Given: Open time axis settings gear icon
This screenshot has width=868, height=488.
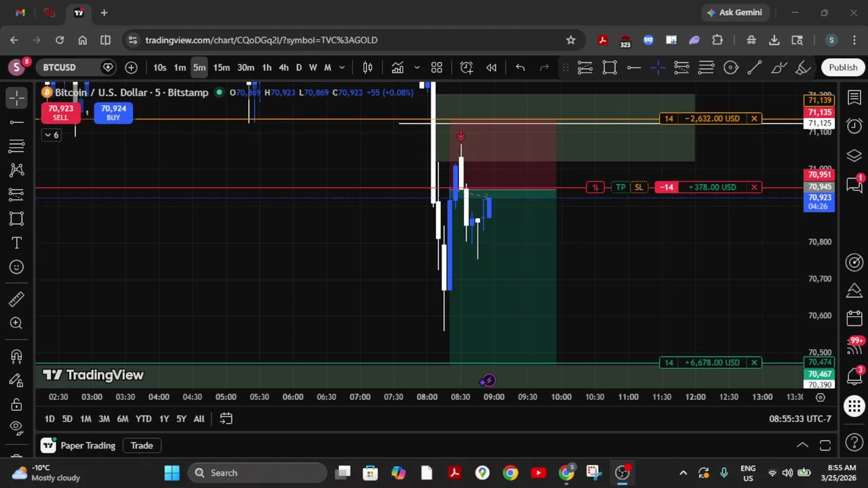Looking at the screenshot, I should [x=820, y=396].
